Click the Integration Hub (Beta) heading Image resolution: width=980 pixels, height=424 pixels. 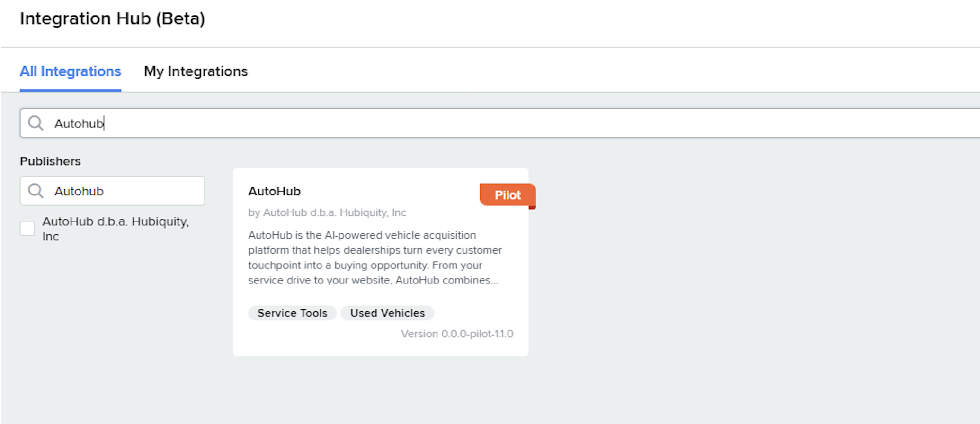click(112, 18)
